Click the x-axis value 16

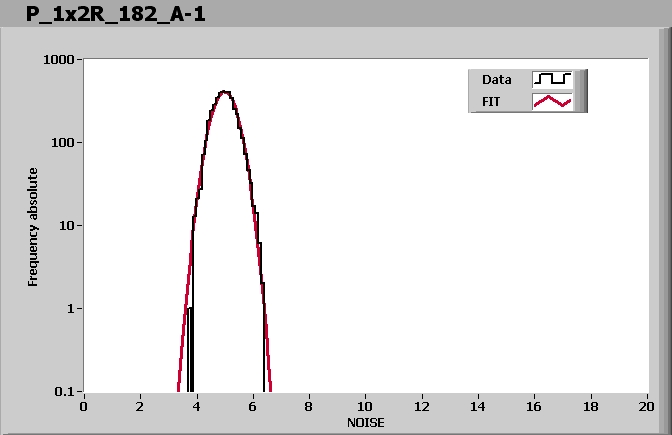click(x=534, y=407)
